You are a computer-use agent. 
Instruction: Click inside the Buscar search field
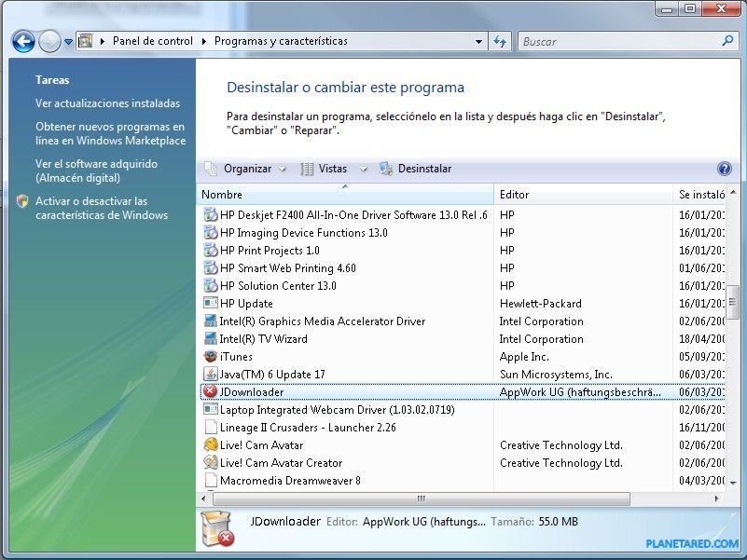click(x=616, y=42)
